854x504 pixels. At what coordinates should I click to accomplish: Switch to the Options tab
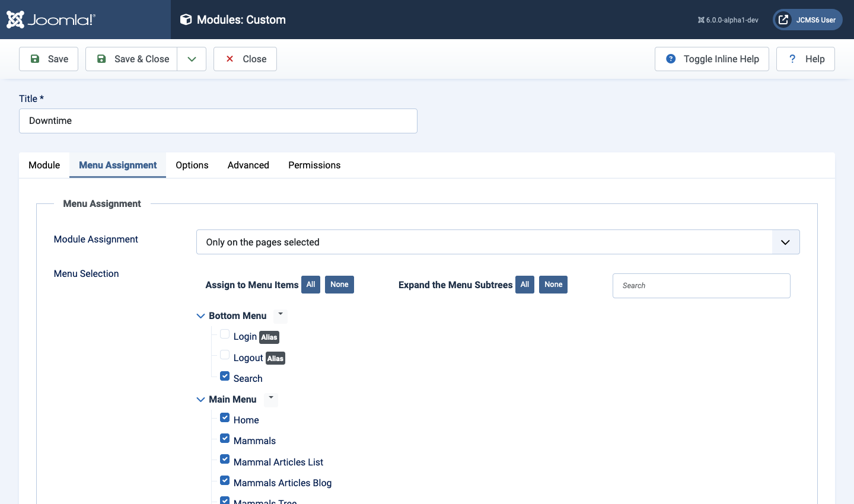pyautogui.click(x=192, y=165)
